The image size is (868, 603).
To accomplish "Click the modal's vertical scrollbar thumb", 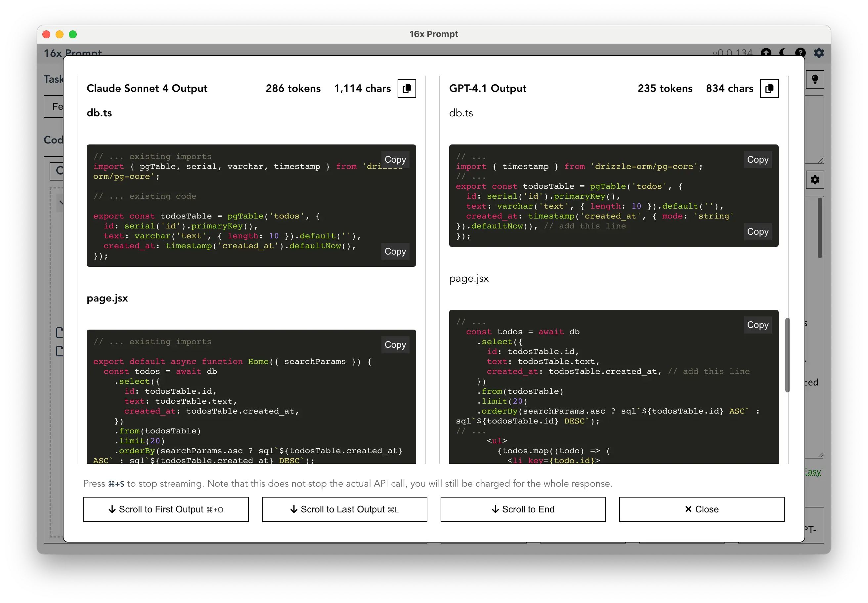I will [788, 355].
